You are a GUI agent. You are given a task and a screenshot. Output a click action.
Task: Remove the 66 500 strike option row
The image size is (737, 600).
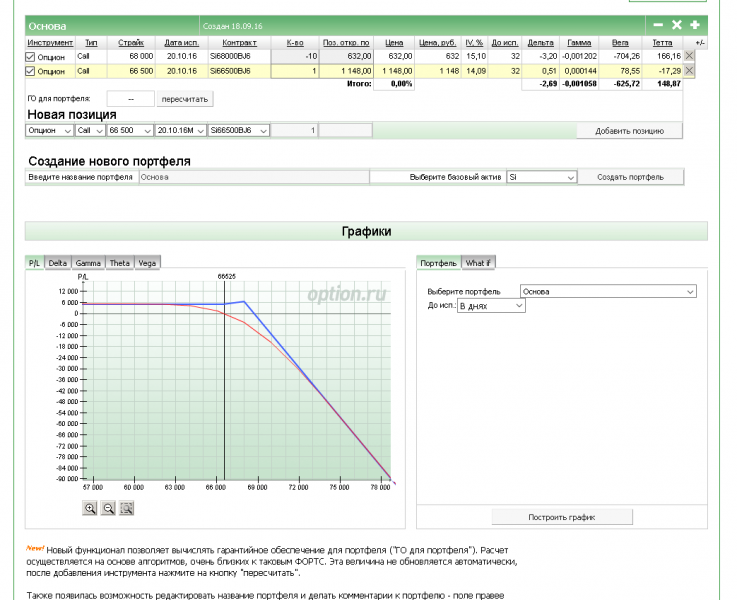tap(689, 71)
